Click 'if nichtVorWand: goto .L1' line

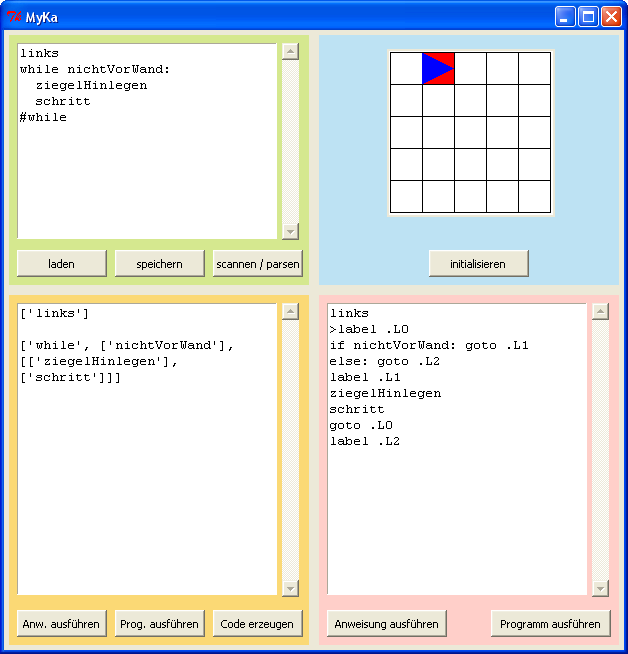(x=429, y=345)
